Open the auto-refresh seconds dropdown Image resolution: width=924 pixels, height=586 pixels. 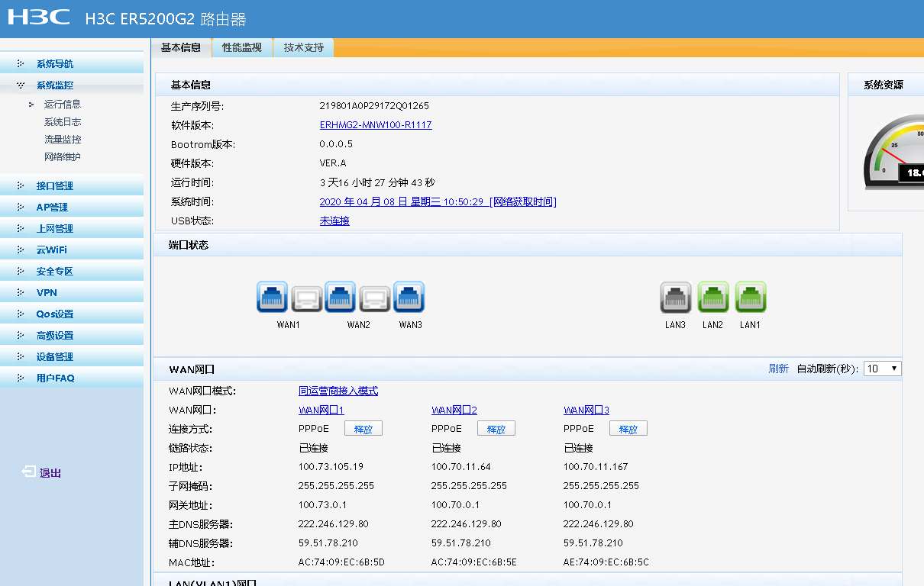point(883,369)
